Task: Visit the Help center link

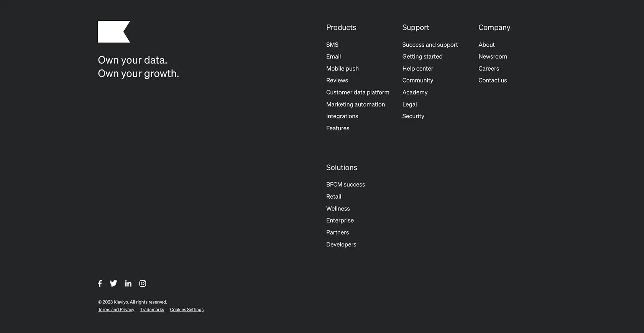Action: [417, 69]
